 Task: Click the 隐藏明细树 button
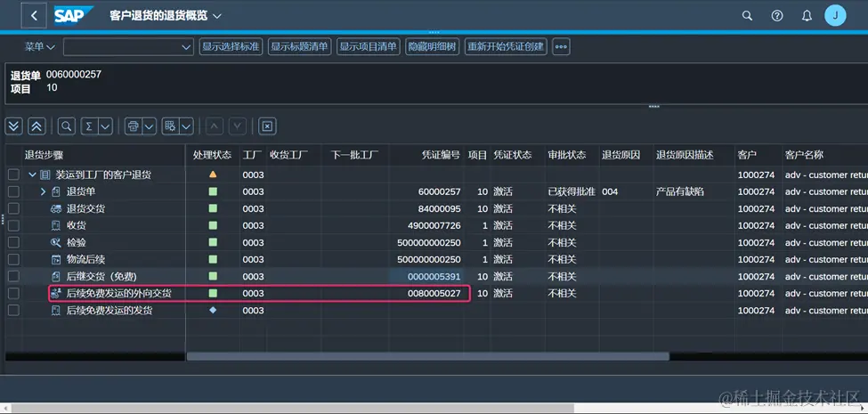coord(433,46)
